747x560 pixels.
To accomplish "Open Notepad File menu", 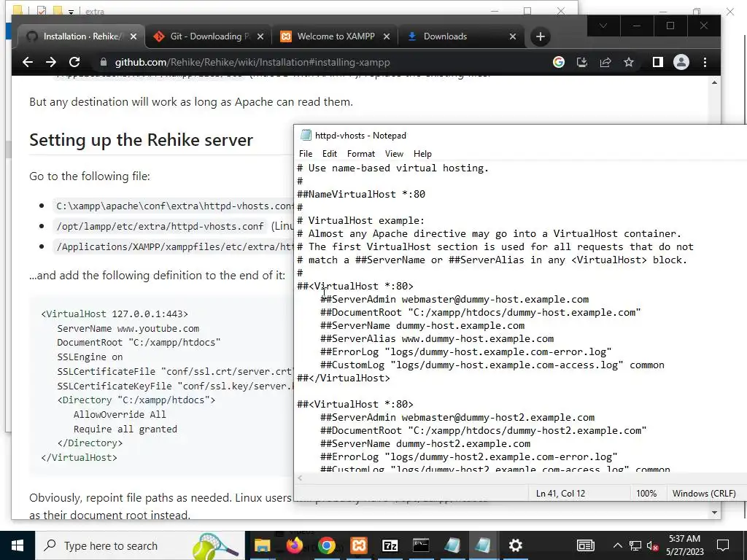I will click(306, 154).
